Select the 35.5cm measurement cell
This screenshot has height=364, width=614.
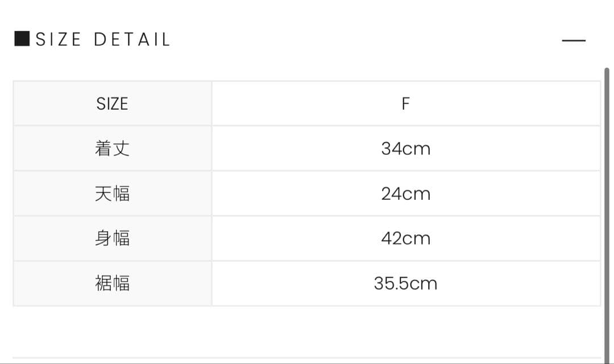(x=405, y=283)
